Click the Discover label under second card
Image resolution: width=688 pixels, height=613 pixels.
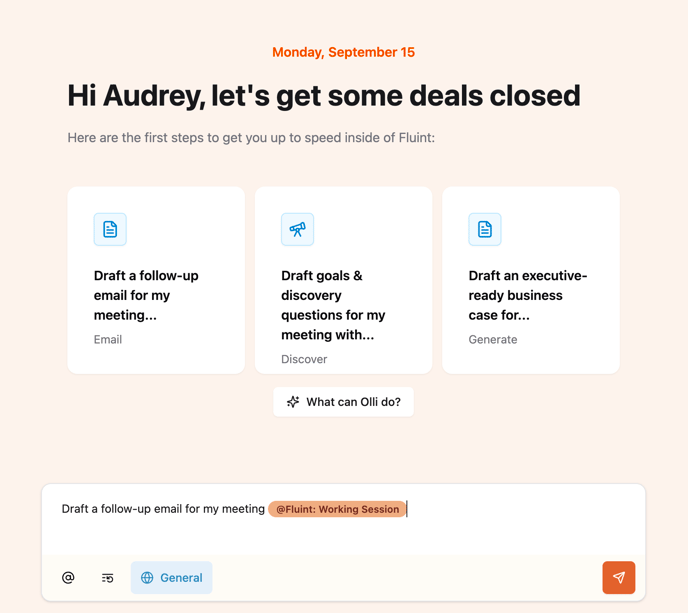[304, 359]
